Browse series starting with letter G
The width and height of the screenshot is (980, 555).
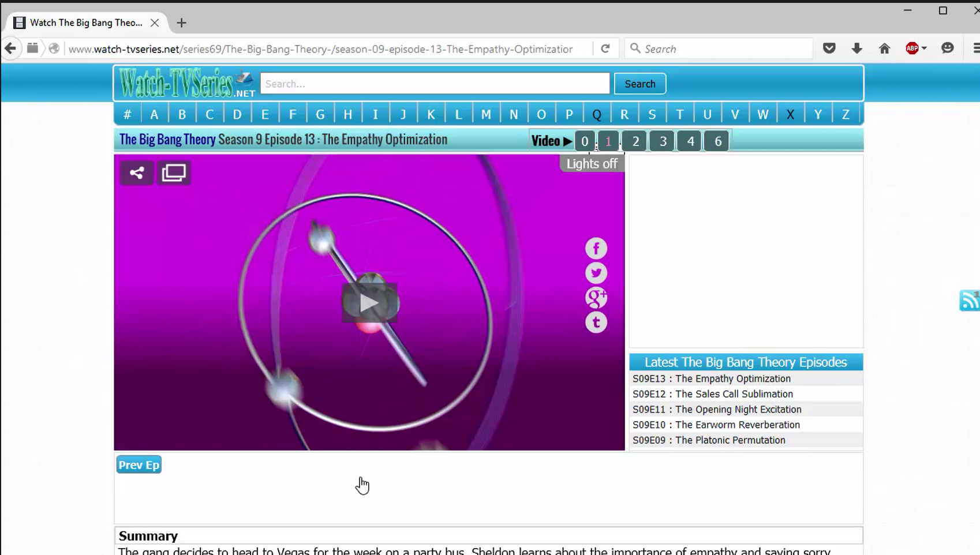320,114
